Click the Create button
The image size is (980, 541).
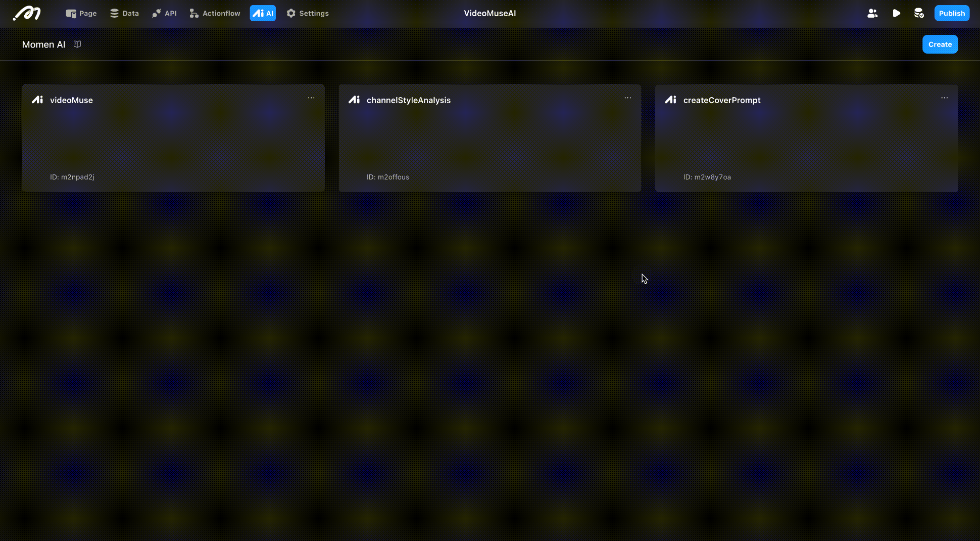coord(940,44)
